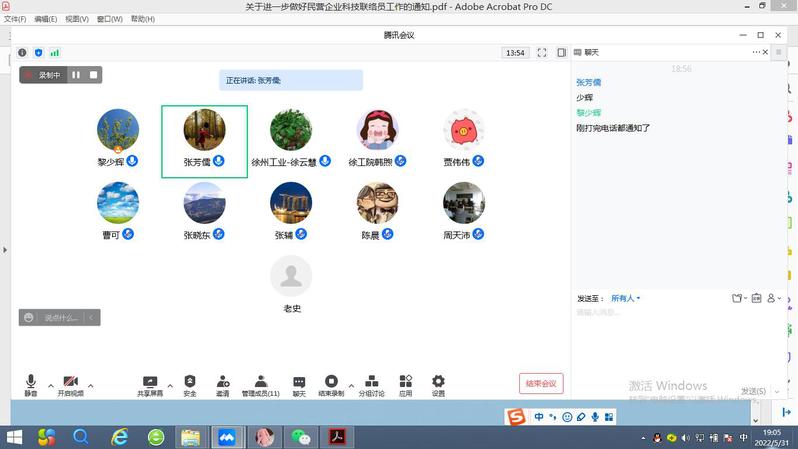Open 分组讨论 breakout rooms
798x449 pixels.
(371, 385)
